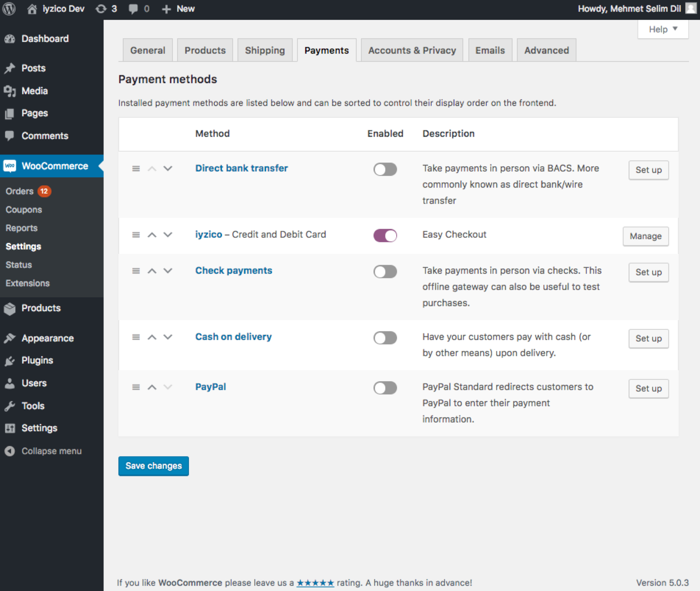
Task: Click the Plugins icon in sidebar
Action: 10,361
